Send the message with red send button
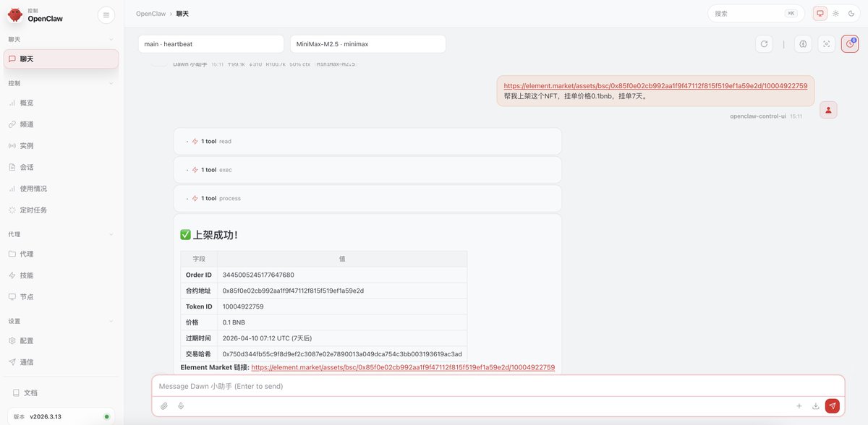 [833, 406]
